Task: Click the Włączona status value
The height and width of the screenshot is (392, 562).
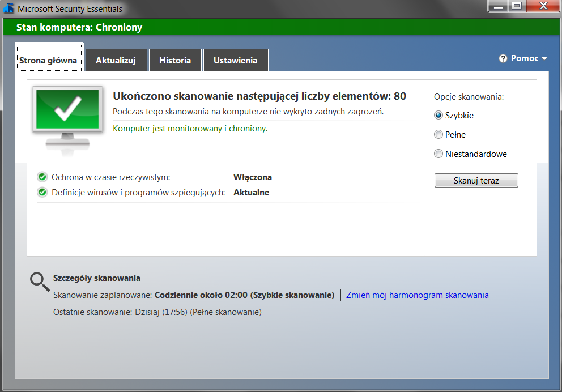Action: (253, 177)
